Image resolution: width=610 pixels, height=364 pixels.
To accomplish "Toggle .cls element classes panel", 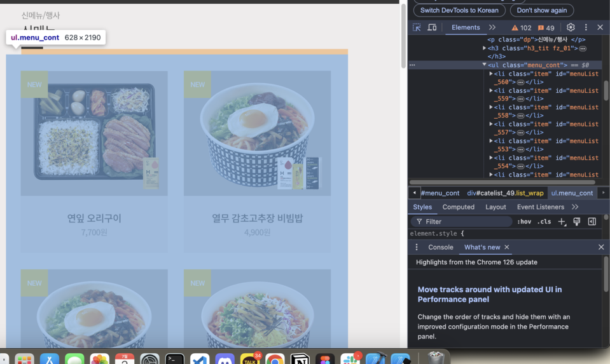I will (544, 222).
